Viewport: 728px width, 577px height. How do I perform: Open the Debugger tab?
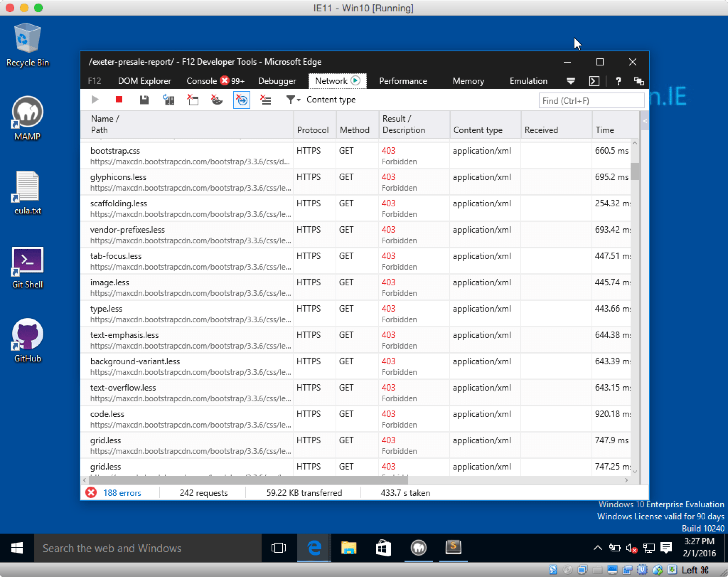277,81
